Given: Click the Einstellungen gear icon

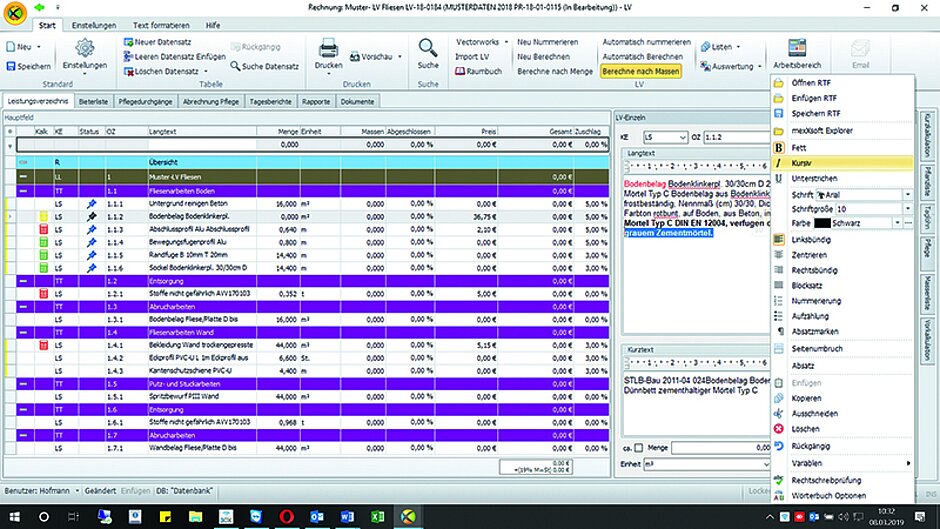Looking at the screenshot, I should (x=84, y=49).
